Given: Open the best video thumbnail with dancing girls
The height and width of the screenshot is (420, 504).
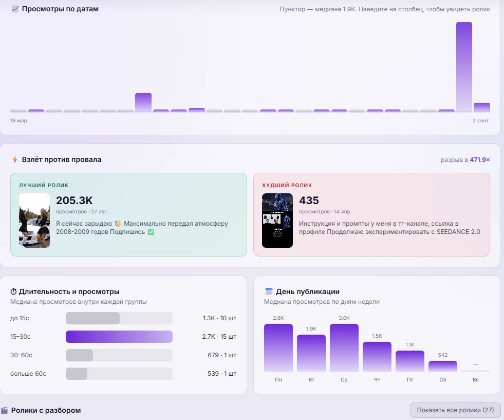Looking at the screenshot, I should pos(34,221).
